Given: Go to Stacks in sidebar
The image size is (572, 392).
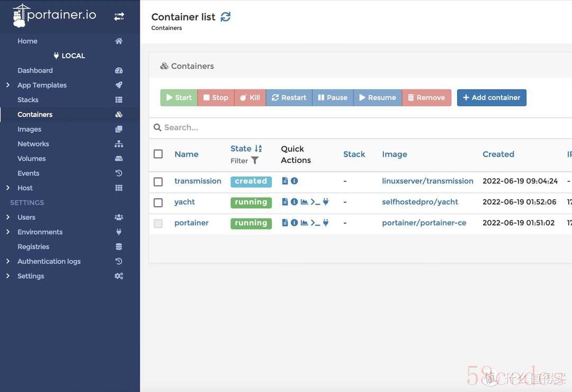Looking at the screenshot, I should [28, 100].
